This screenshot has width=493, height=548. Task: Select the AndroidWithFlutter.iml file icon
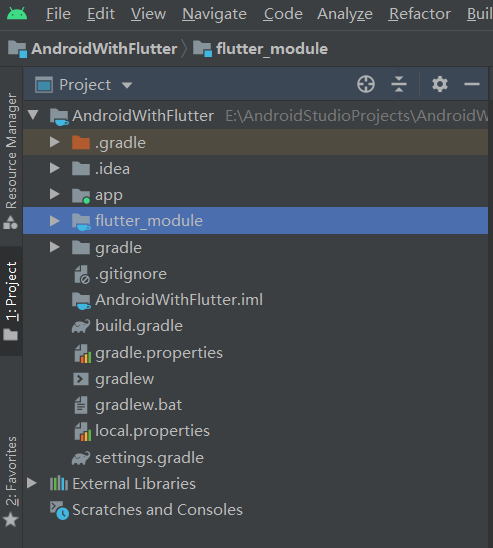click(81, 301)
